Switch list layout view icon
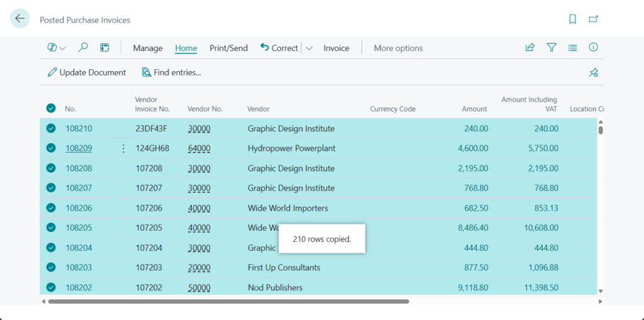644x320 pixels. 572,48
